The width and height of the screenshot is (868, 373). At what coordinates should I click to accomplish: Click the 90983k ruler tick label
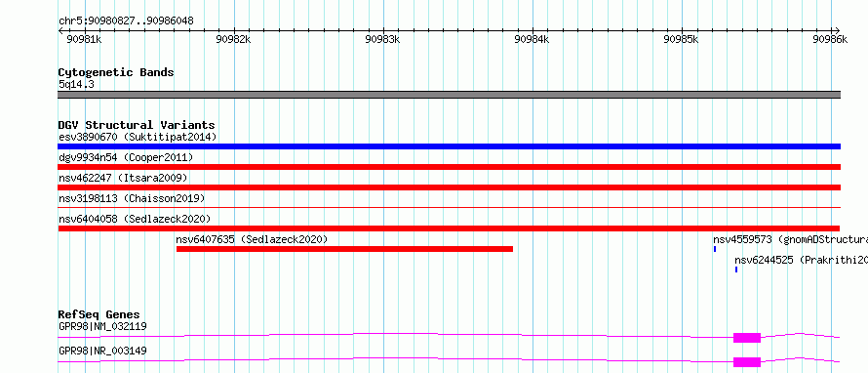click(x=383, y=39)
